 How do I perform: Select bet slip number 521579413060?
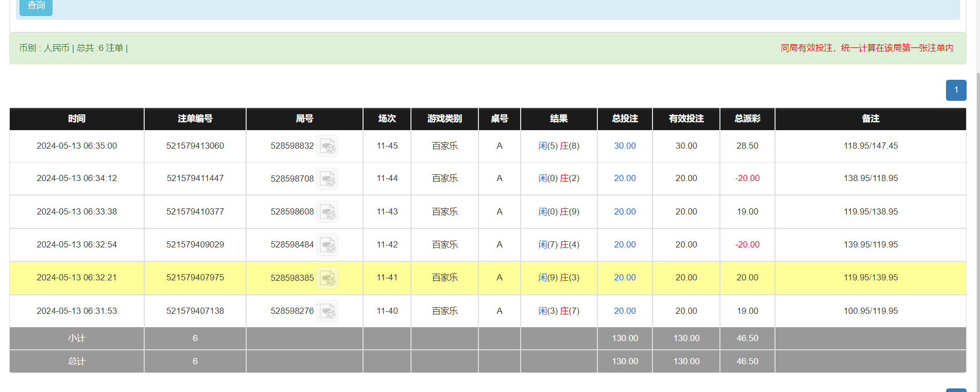coord(195,146)
